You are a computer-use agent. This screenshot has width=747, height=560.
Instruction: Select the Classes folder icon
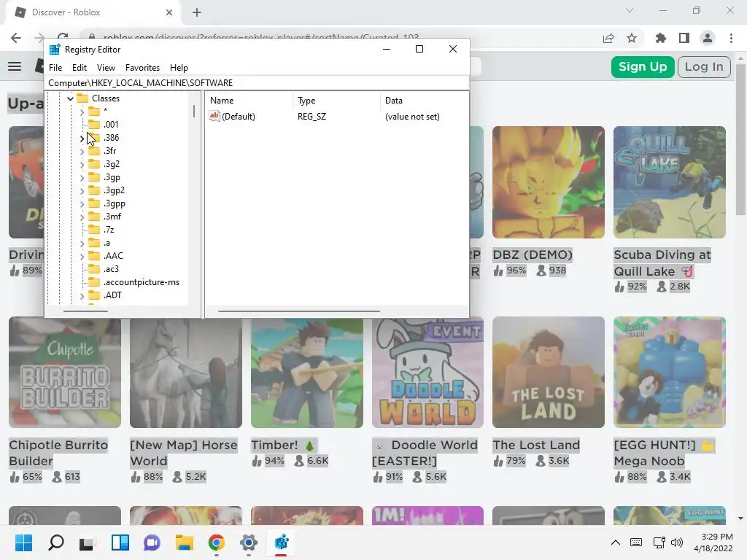click(x=83, y=98)
